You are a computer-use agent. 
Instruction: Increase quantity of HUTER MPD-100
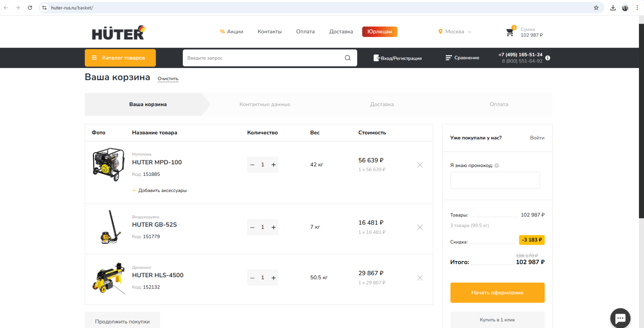click(x=273, y=165)
